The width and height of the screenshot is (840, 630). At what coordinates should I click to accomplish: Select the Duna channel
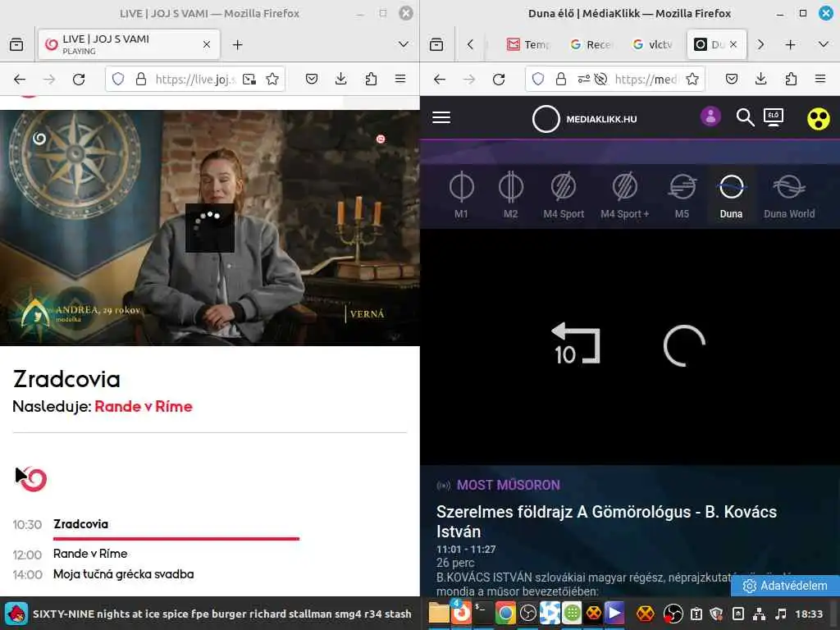click(x=731, y=195)
